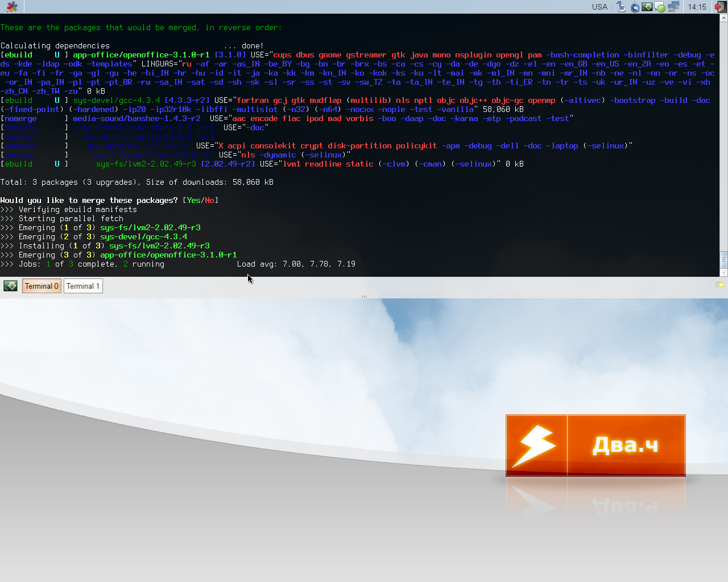The height and width of the screenshot is (582, 728).
Task: Click the star icon on tab bar
Action: (720, 285)
